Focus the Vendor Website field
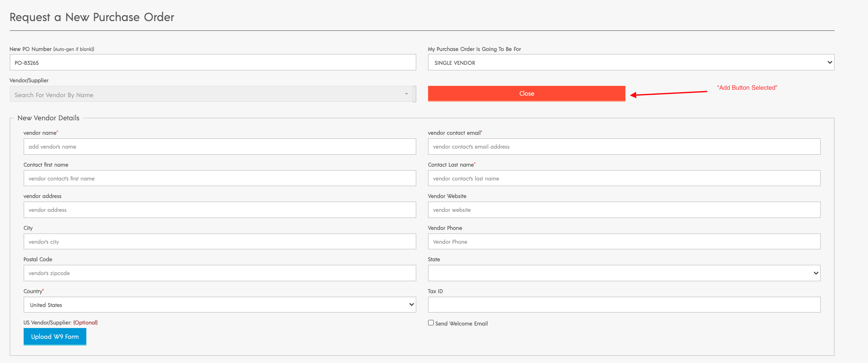This screenshot has height=363, width=868. pos(624,210)
